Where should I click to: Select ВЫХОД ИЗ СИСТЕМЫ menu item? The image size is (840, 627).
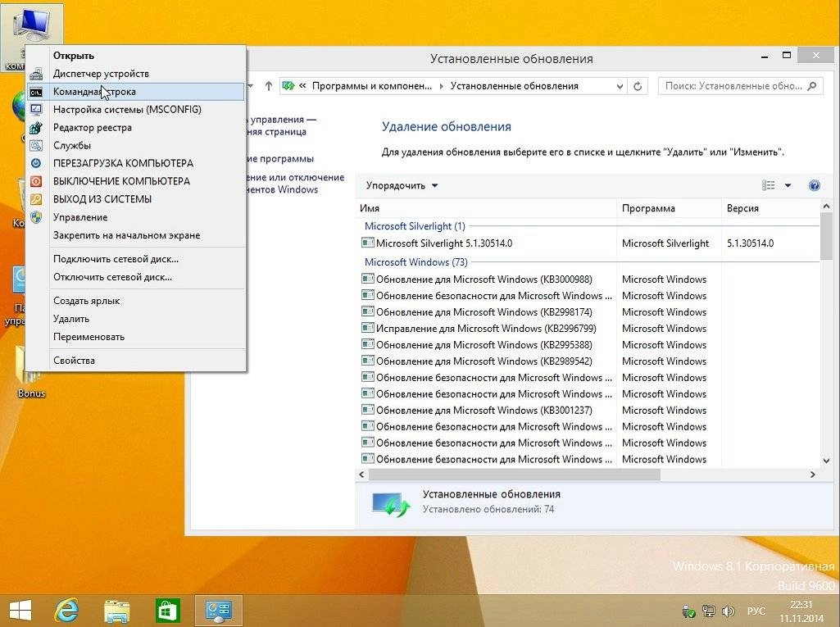[x=137, y=199]
